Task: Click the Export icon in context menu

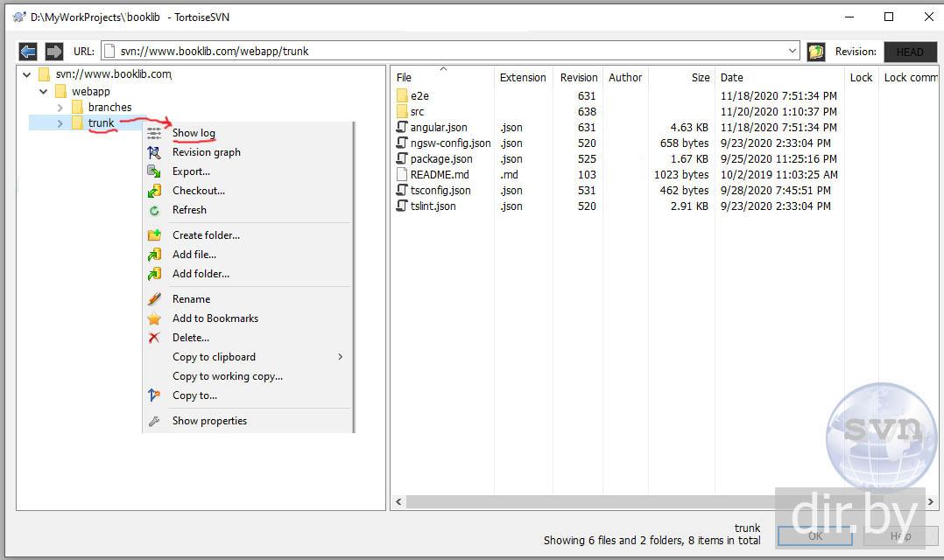Action: click(x=154, y=171)
